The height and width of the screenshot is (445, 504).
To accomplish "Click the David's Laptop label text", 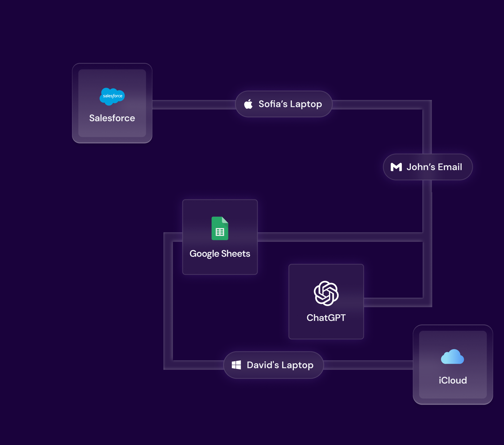I will (x=280, y=365).
